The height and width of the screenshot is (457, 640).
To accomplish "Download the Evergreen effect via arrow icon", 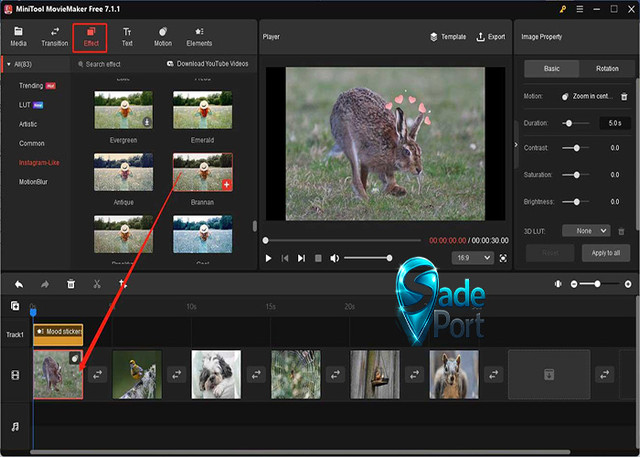I will (147, 122).
